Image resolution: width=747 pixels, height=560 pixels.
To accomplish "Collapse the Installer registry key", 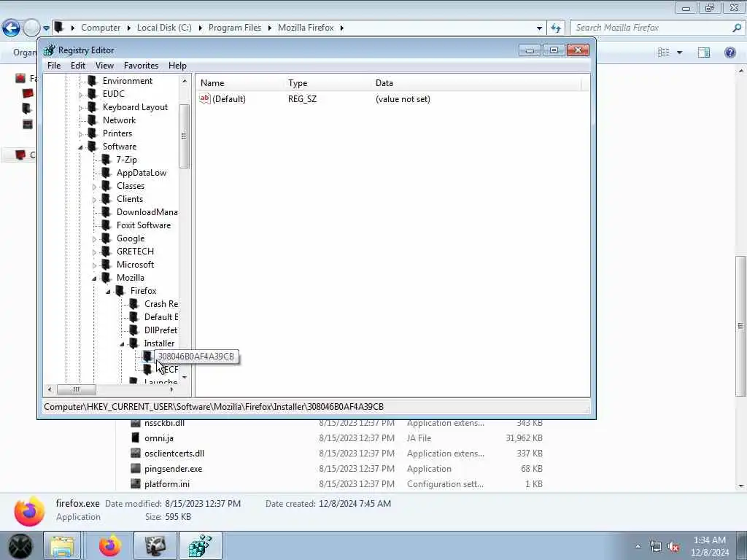I will click(122, 344).
